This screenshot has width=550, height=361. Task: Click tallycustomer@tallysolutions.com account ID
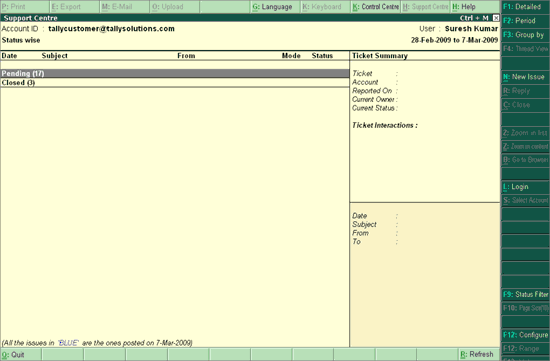click(111, 29)
